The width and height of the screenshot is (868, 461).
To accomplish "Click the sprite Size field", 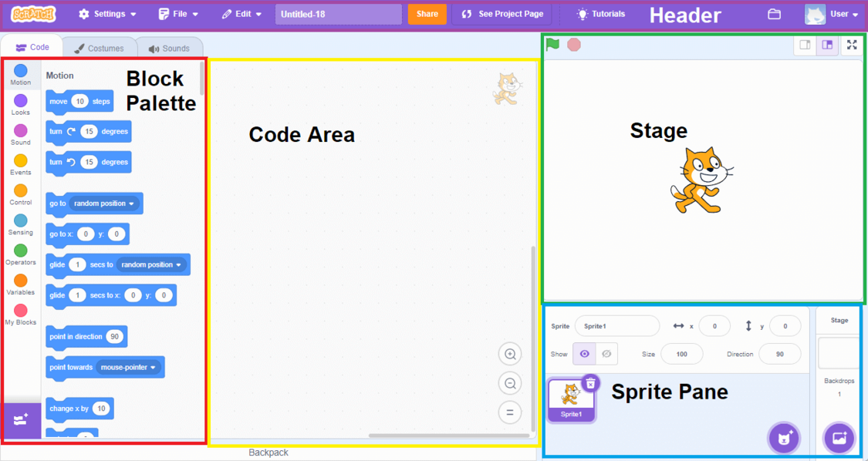I will tap(682, 354).
